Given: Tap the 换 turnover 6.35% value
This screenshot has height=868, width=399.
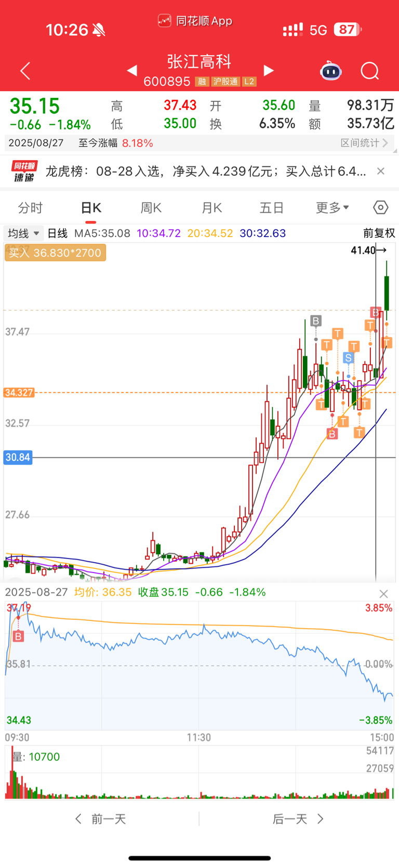Looking at the screenshot, I should point(277,124).
